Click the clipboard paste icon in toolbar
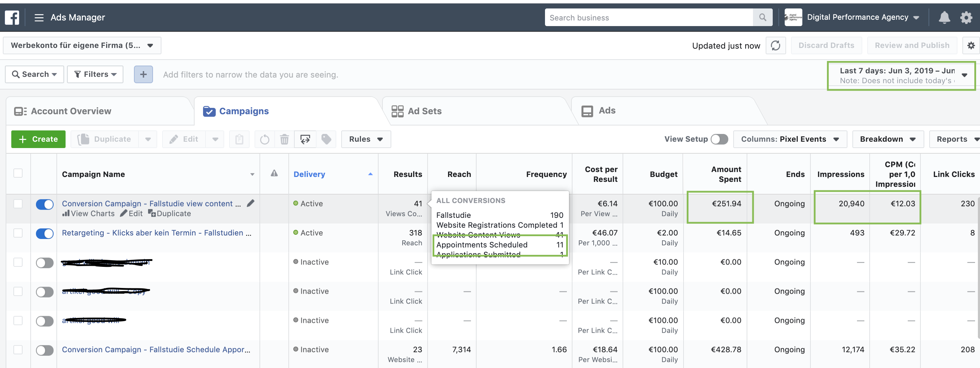 click(239, 139)
